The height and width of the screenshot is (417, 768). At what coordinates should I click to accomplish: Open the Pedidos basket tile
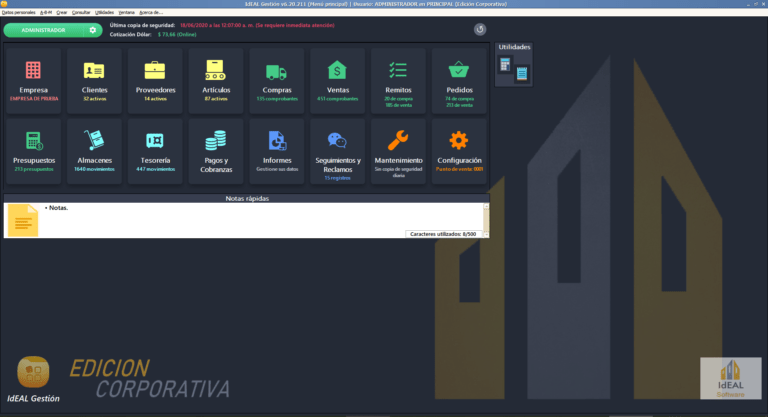tap(459, 80)
